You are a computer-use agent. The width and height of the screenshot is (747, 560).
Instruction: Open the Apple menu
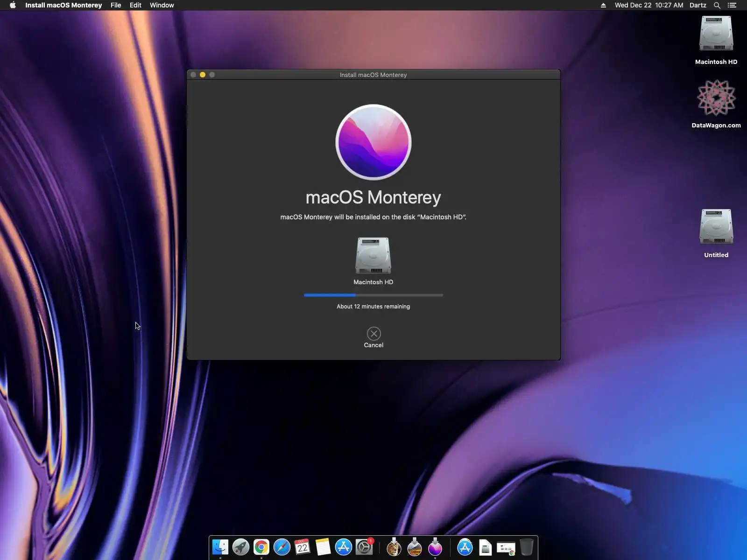(x=13, y=5)
